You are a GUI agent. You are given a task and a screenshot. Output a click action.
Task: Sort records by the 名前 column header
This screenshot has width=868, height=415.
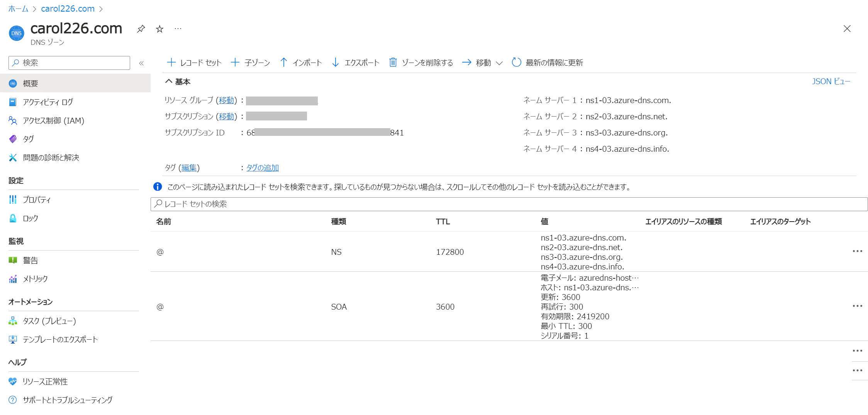pyautogui.click(x=164, y=222)
